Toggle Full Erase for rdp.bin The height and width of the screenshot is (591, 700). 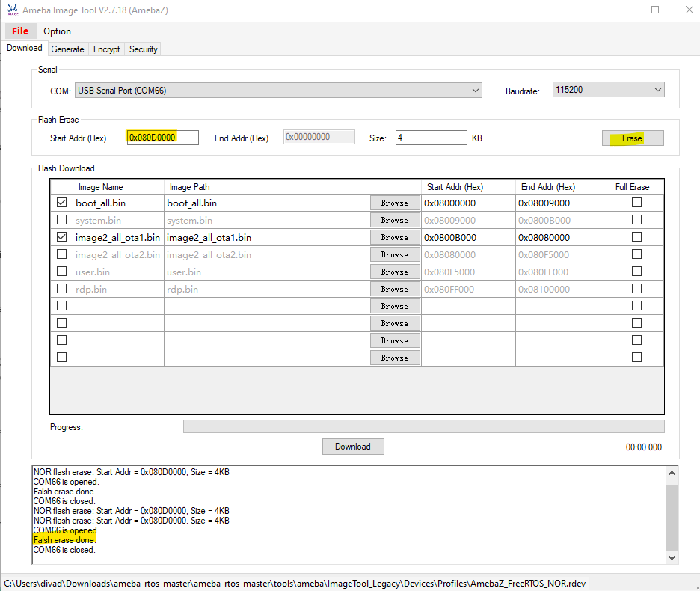(x=636, y=289)
